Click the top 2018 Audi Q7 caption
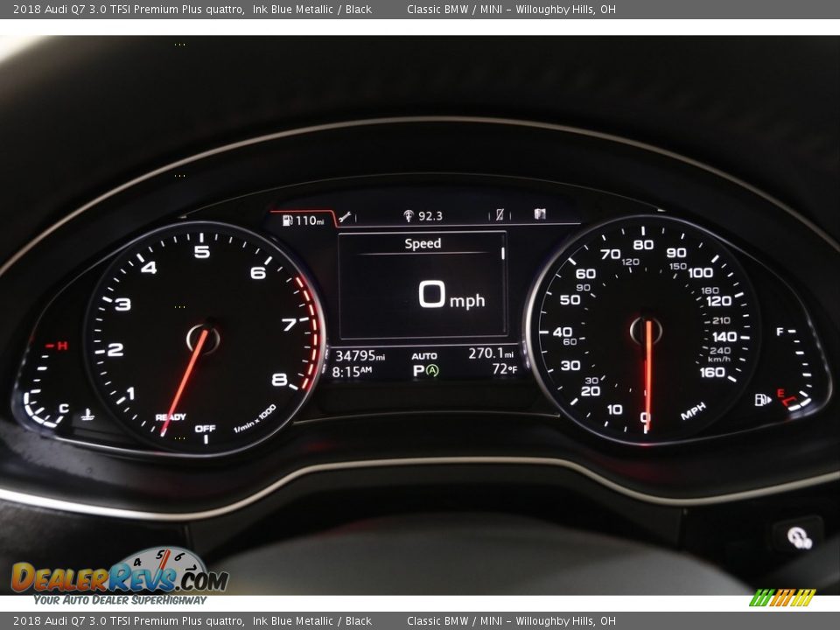The image size is (840, 630). (x=192, y=9)
